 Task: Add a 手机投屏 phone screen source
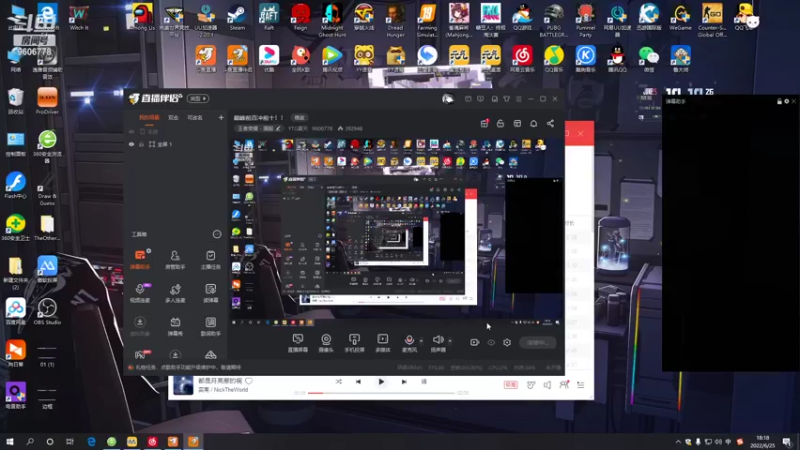(354, 343)
